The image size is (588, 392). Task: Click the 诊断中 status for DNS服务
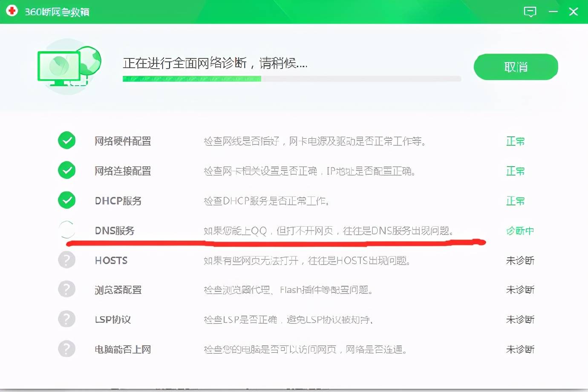click(519, 231)
